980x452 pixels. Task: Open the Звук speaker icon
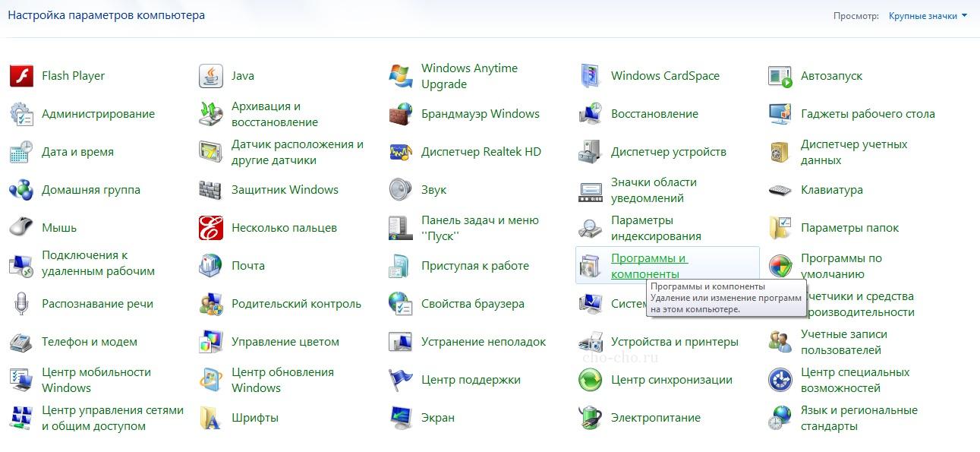coord(400,190)
